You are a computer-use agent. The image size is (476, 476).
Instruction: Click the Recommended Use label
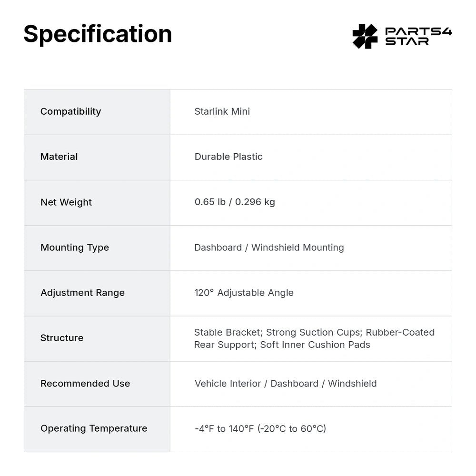point(85,383)
